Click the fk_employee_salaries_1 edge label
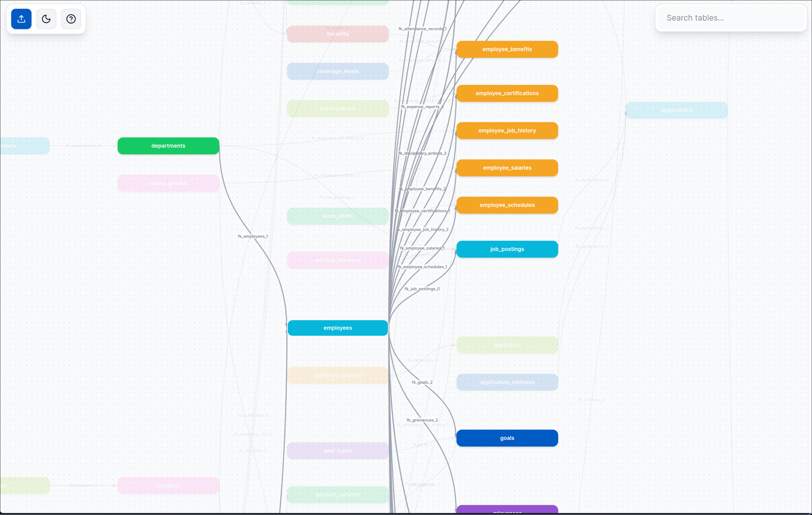 [422, 248]
